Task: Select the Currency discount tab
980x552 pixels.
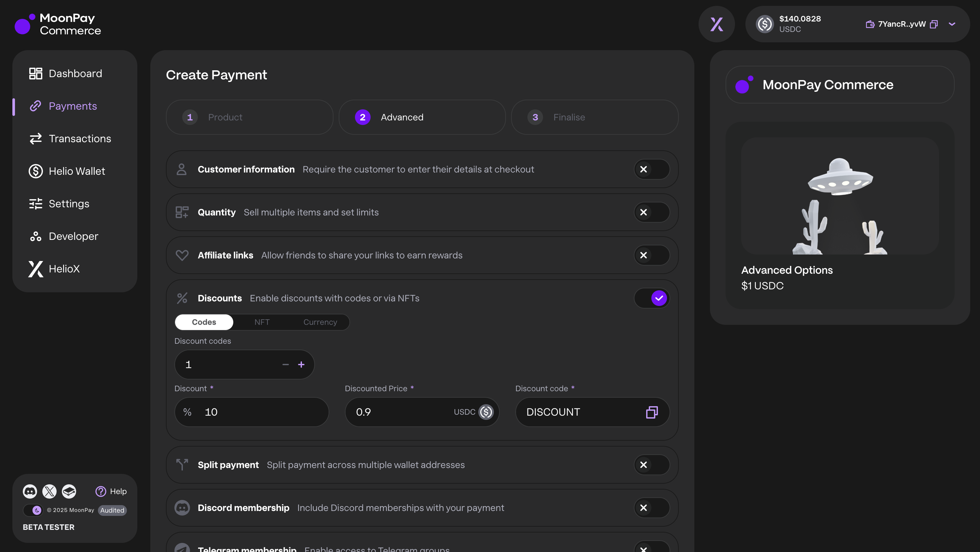Action: point(320,322)
